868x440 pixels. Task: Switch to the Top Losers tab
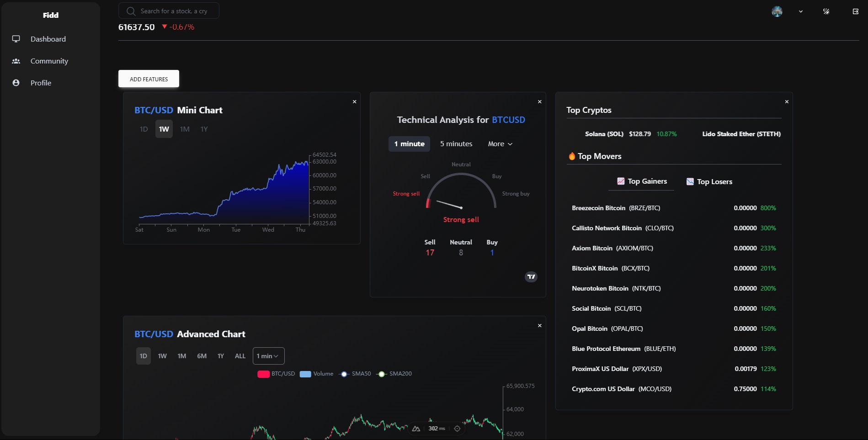tap(709, 182)
